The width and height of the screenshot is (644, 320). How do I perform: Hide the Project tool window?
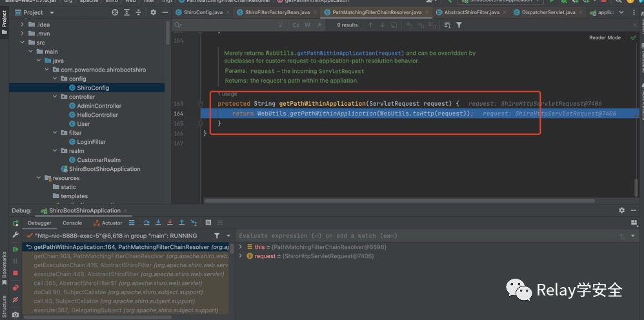(165, 12)
